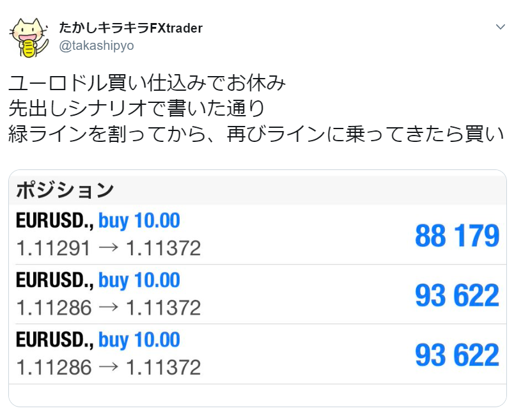Click the 88 179 profit value

coord(456,236)
